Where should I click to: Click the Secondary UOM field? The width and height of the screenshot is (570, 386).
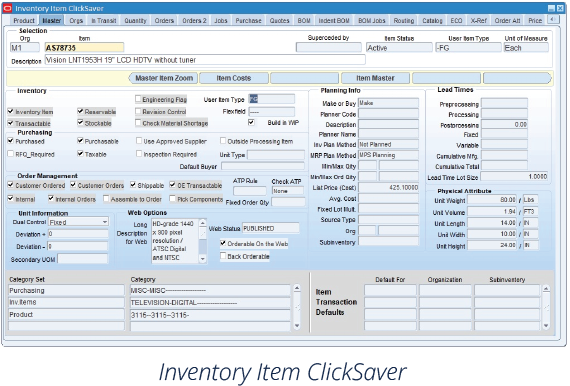click(x=83, y=259)
